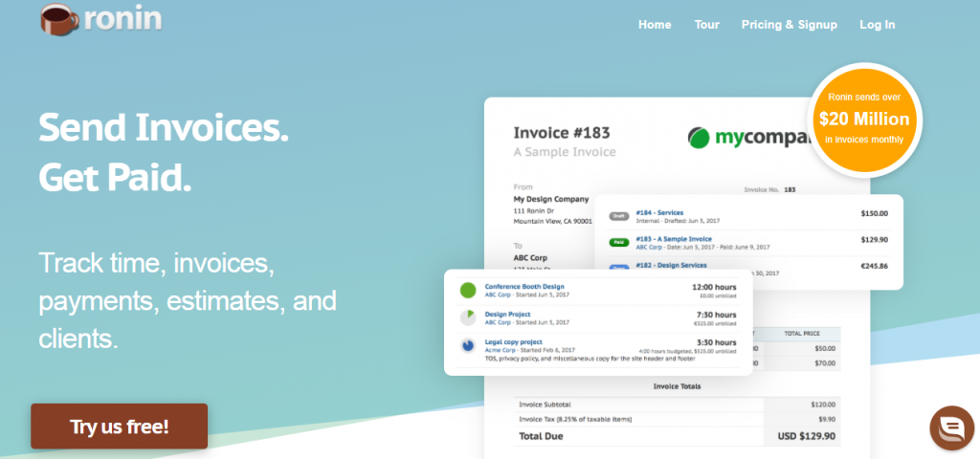Click the $70.00 line item price

pos(824,362)
